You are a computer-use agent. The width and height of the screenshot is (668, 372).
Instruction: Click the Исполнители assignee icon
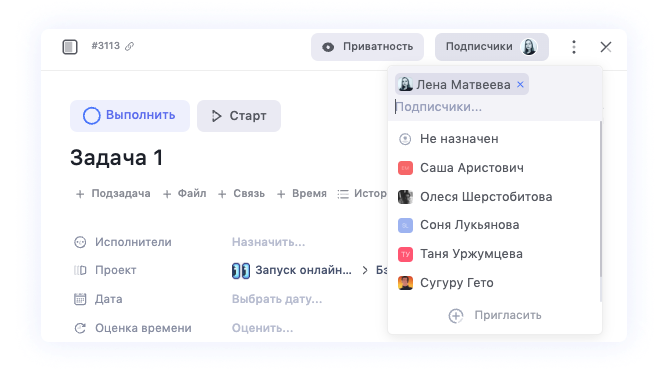coord(80,242)
